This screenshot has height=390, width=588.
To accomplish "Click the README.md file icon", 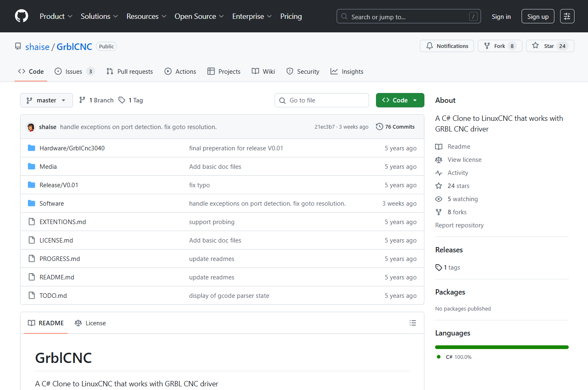I will pyautogui.click(x=32, y=277).
